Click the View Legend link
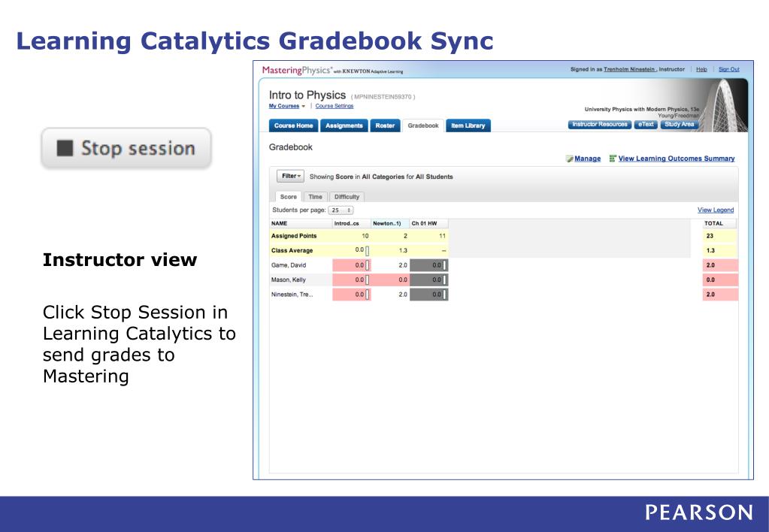Viewport: 769px width, 532px height. [x=716, y=210]
